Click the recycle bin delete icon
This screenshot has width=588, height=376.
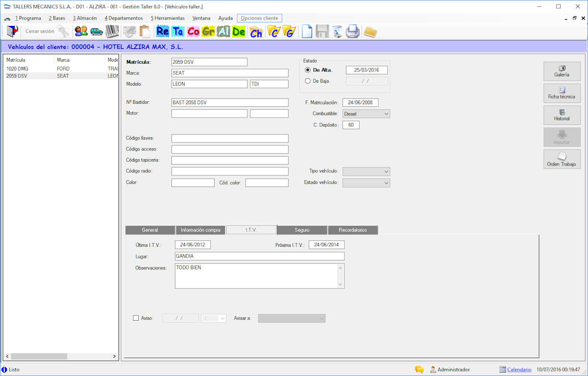[337, 31]
